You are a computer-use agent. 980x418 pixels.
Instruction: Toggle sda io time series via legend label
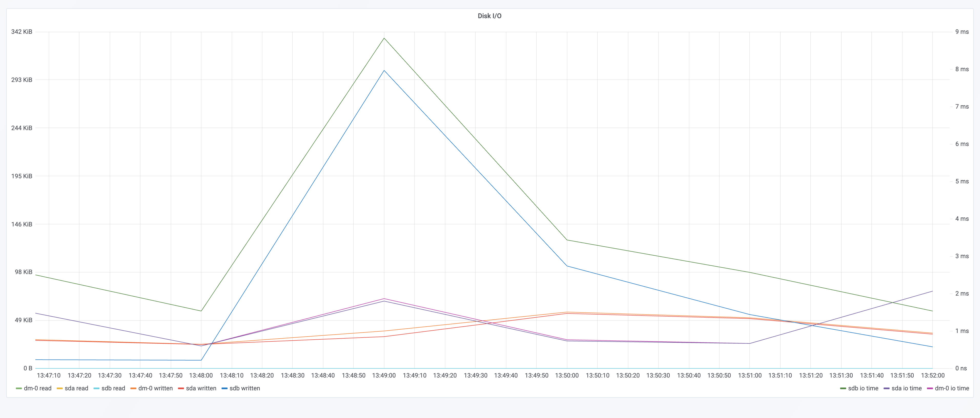(x=906, y=388)
